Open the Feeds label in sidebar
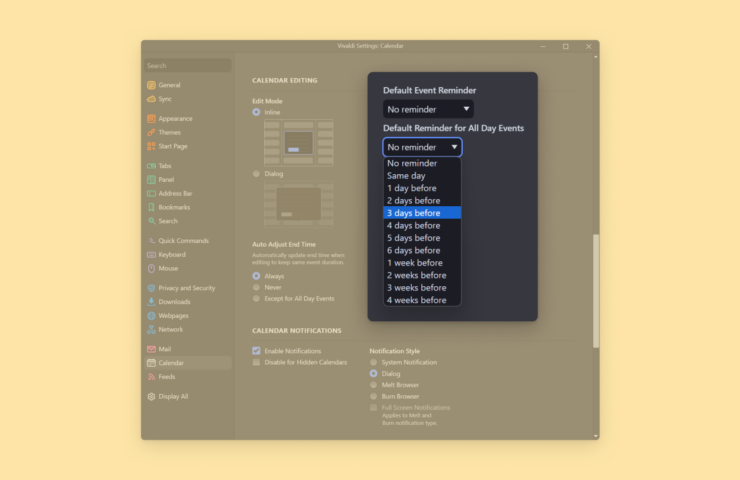The height and width of the screenshot is (480, 740). point(167,377)
